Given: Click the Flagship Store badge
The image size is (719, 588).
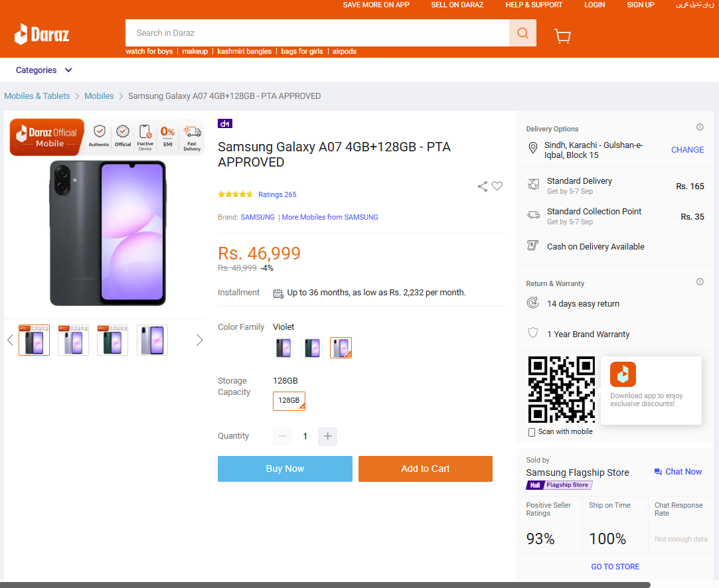Looking at the screenshot, I should coord(559,485).
